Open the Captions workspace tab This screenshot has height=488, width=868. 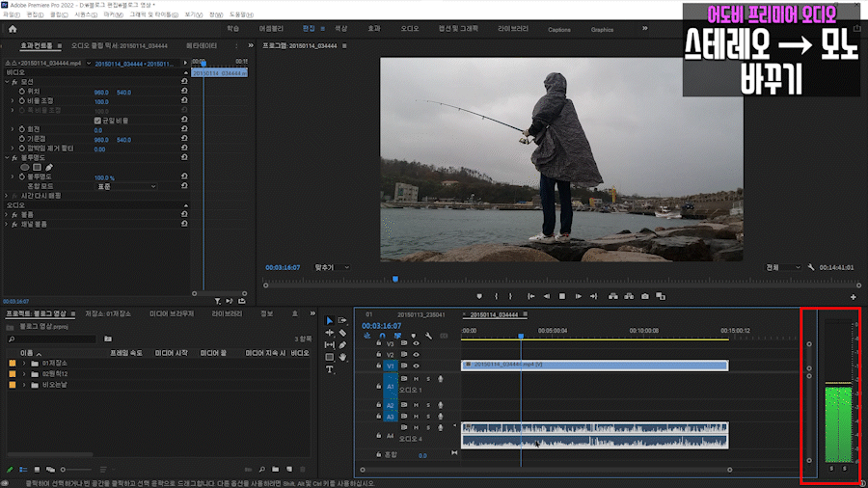[559, 30]
